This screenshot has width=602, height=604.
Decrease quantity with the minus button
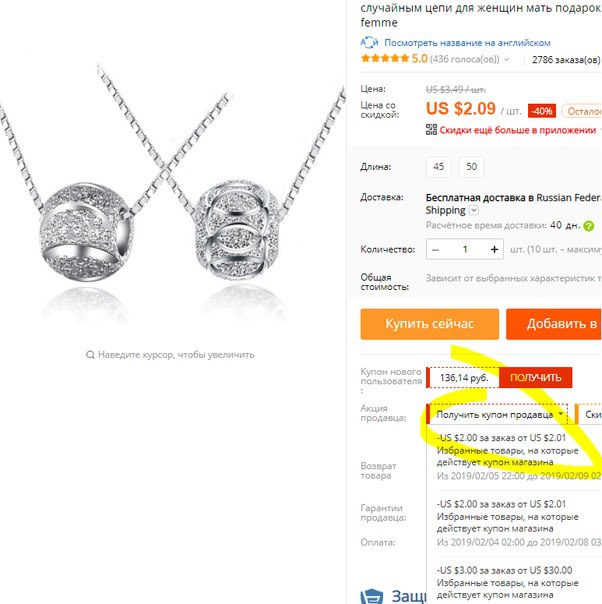coord(436,250)
